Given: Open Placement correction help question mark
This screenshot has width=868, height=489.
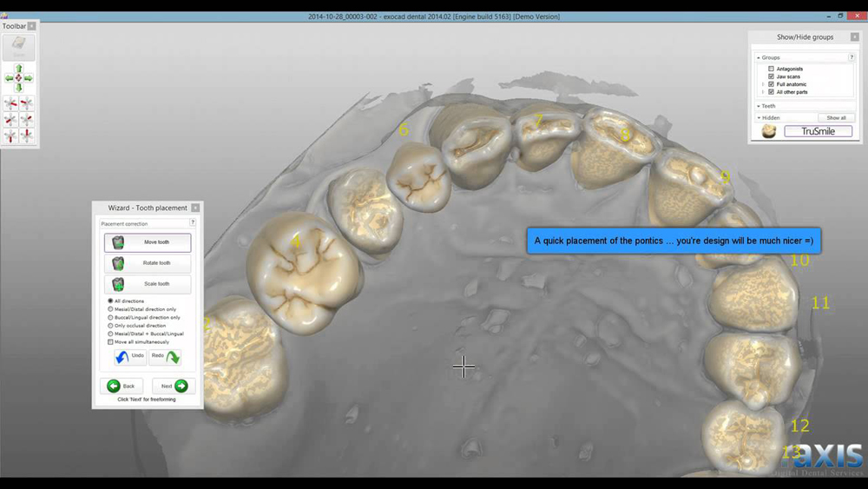Looking at the screenshot, I should tap(193, 222).
